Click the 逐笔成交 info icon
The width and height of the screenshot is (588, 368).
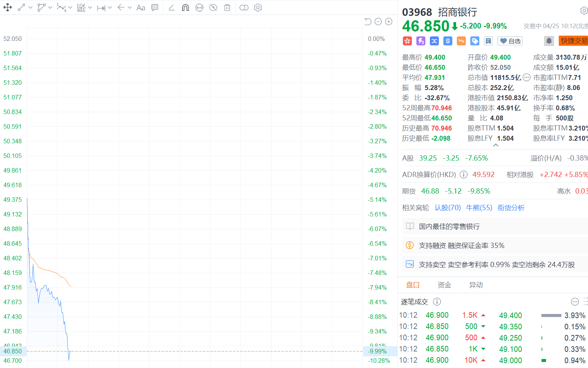click(x=437, y=302)
